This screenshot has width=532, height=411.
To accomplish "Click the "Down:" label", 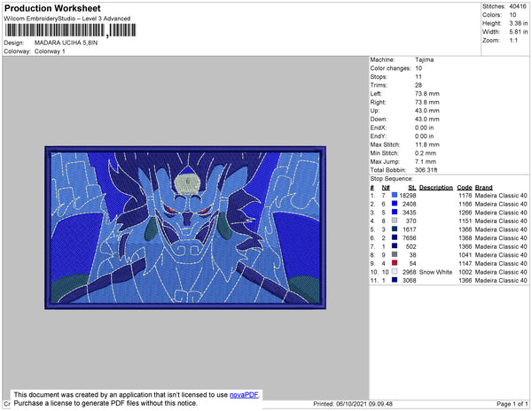I will click(379, 120).
